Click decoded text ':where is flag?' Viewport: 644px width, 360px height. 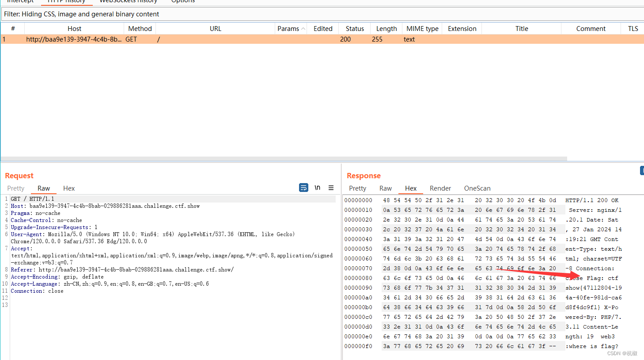[x=592, y=346]
